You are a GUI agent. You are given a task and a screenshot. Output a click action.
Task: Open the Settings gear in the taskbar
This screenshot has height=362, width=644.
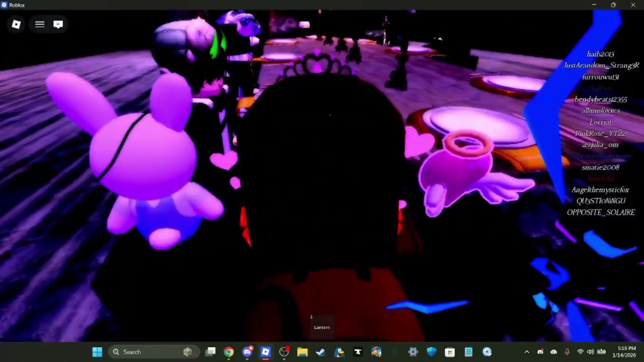coord(413,352)
